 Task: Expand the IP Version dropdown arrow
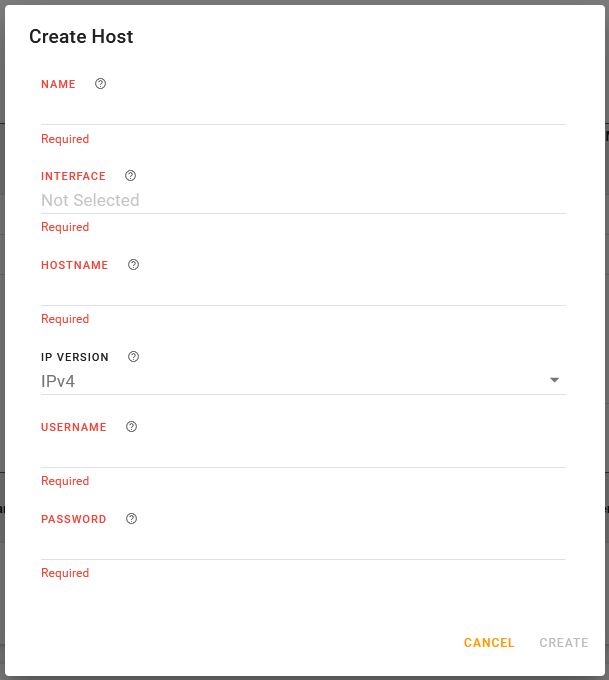[x=555, y=380]
